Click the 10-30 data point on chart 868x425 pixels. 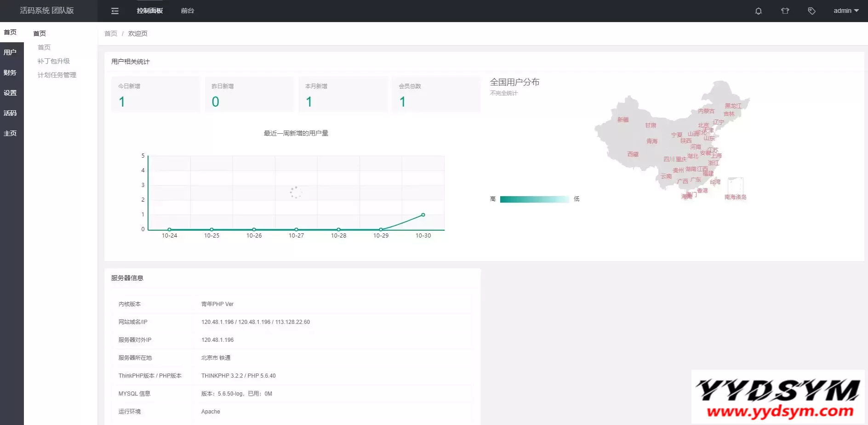coord(423,215)
